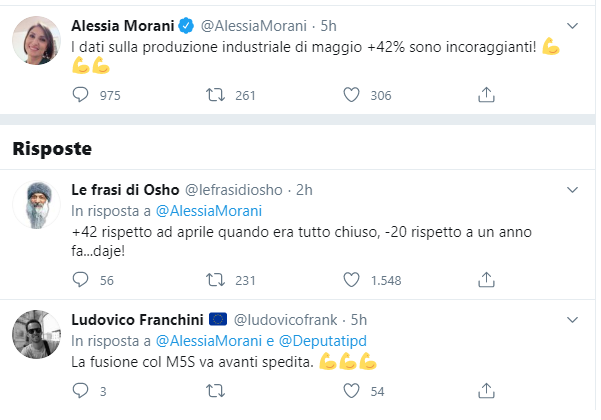Open @AlessiaMorani mention in Osho's reply
The width and height of the screenshot is (601, 420).
point(209,211)
